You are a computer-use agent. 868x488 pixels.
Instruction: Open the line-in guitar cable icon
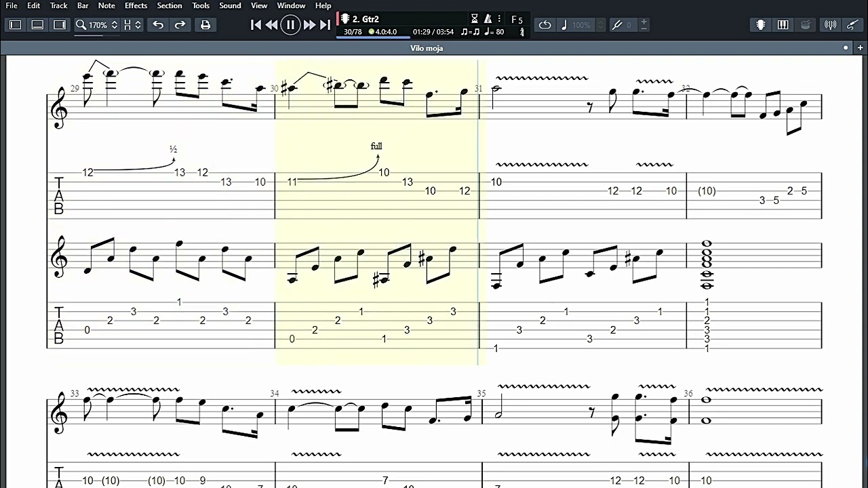point(853,25)
